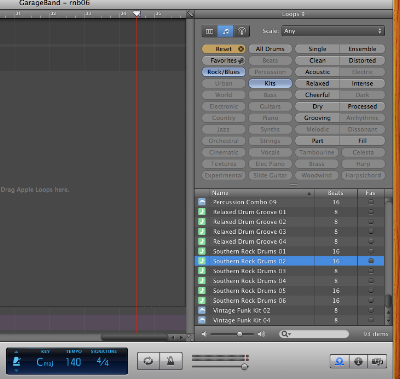Viewport: 400px width, 379px height.
Task: Click the playhead marker in ruler
Action: click(136, 14)
